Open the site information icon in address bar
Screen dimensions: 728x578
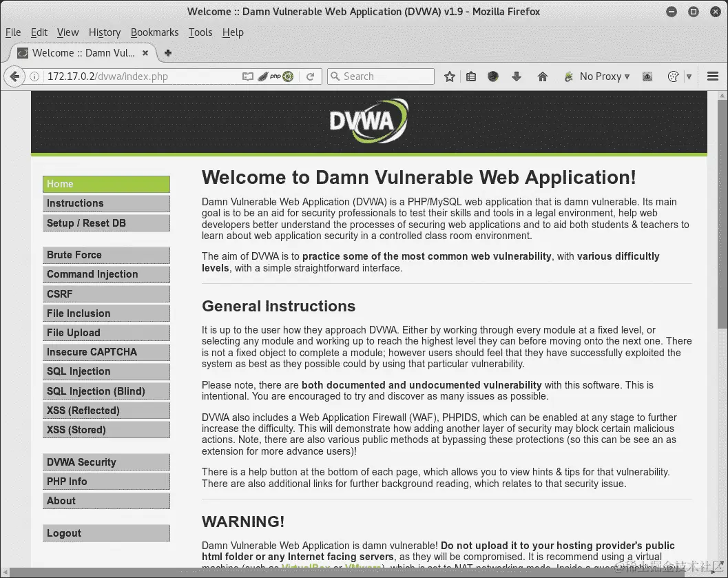[34, 76]
